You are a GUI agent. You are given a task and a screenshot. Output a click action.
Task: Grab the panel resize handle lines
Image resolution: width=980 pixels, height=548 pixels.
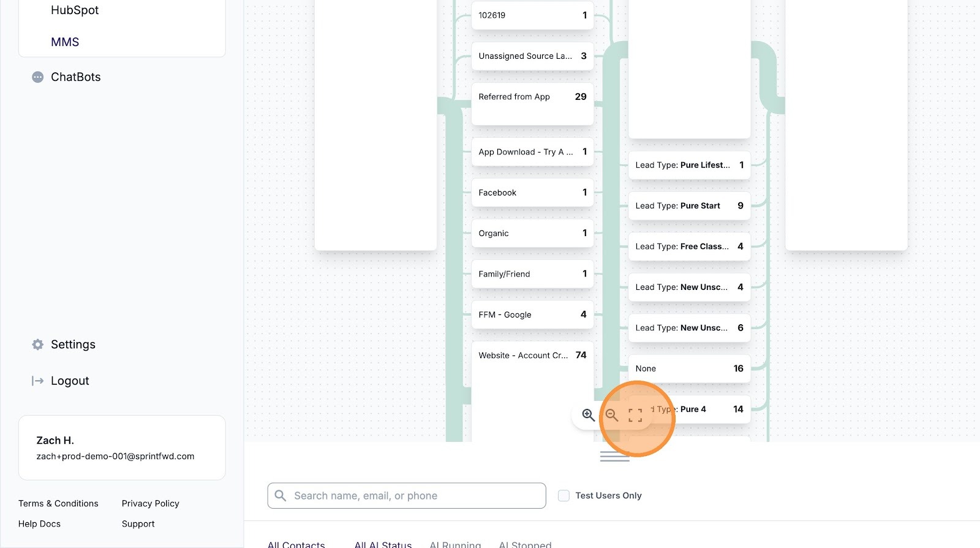coord(615,456)
